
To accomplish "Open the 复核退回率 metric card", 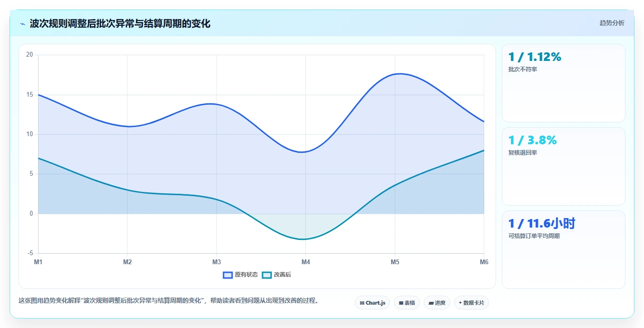I will [563, 166].
